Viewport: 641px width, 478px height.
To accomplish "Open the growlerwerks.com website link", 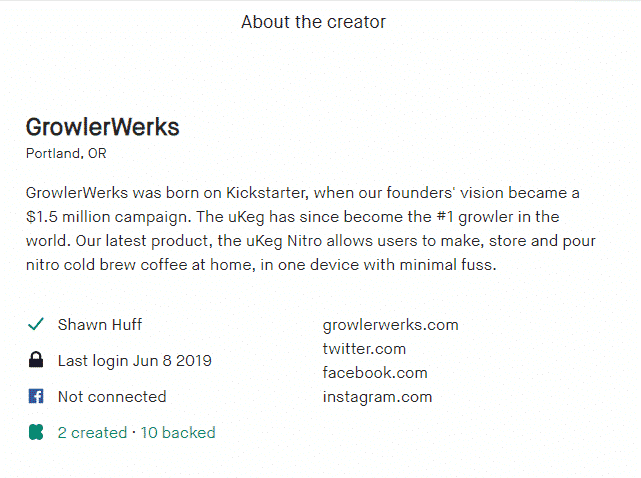I will point(390,325).
